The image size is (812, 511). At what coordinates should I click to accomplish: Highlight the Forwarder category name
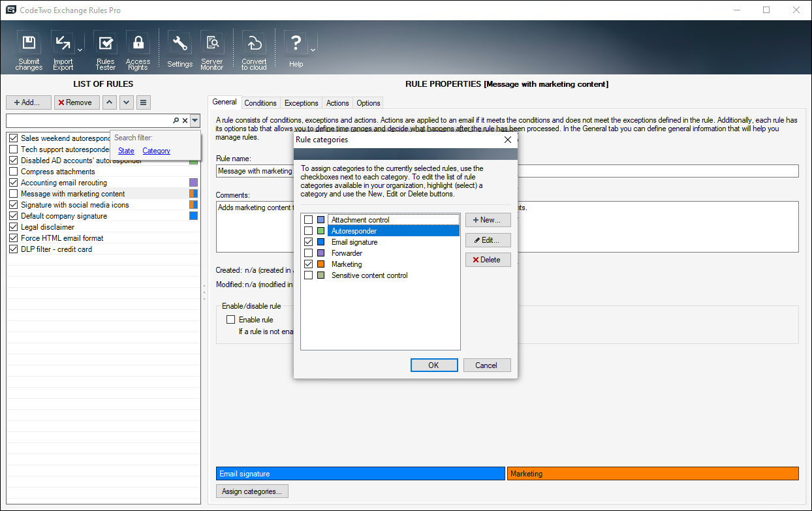[347, 253]
